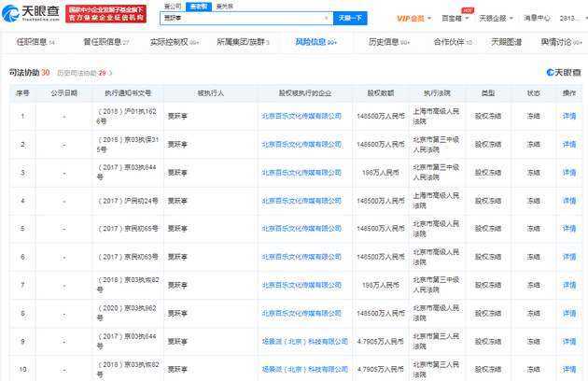Open 北京百乐文化传媒有限公司 link in row 8
The width and height of the screenshot is (588, 381).
[301, 314]
